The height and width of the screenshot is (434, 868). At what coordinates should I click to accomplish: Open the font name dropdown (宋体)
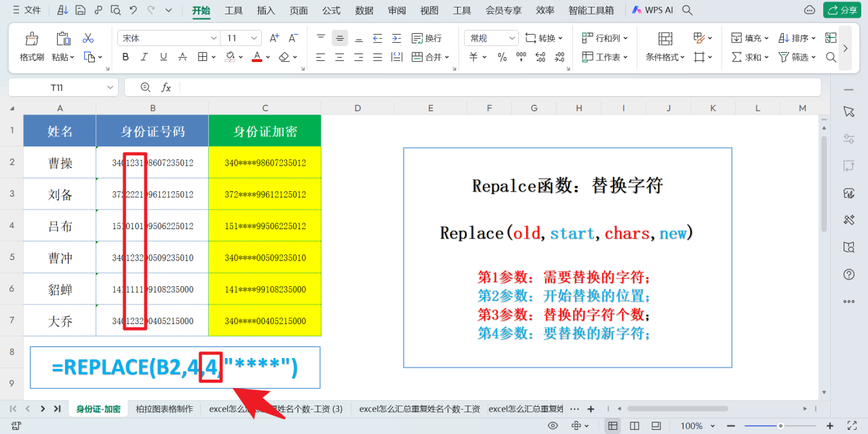(x=214, y=39)
